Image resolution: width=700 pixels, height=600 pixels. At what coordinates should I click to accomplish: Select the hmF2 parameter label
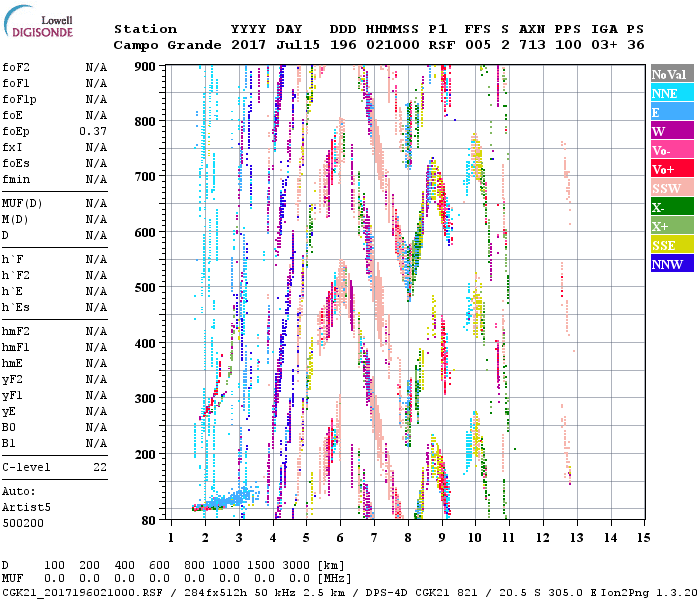[16, 331]
